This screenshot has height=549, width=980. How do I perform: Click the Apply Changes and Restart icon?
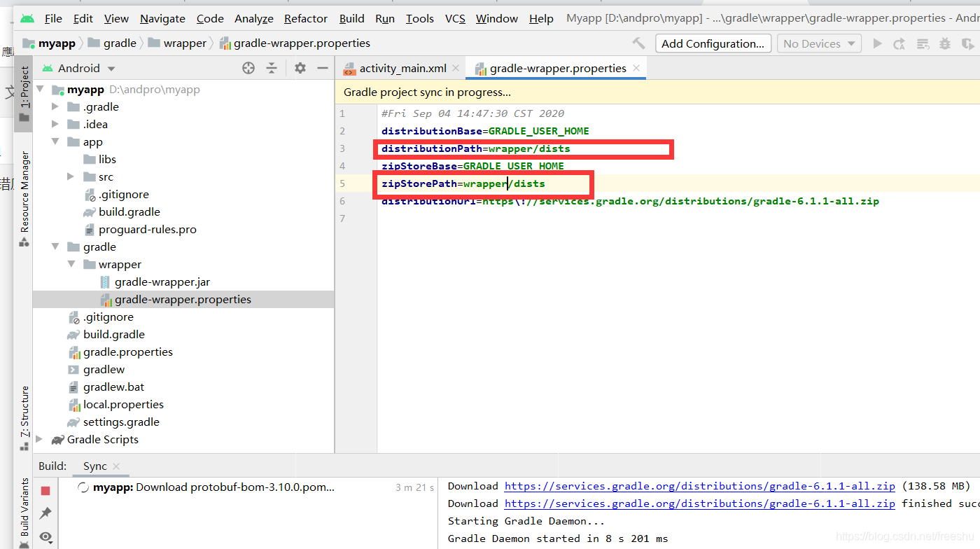(x=900, y=43)
